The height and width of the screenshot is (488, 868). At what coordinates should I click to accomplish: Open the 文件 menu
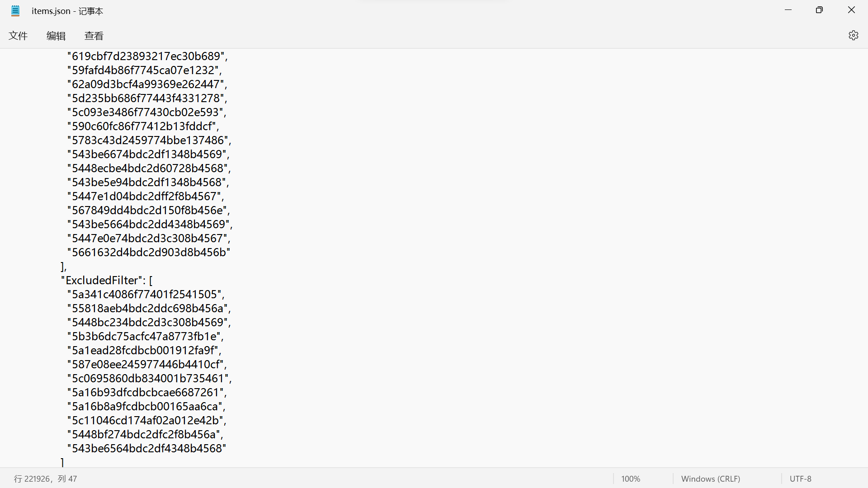click(x=18, y=36)
